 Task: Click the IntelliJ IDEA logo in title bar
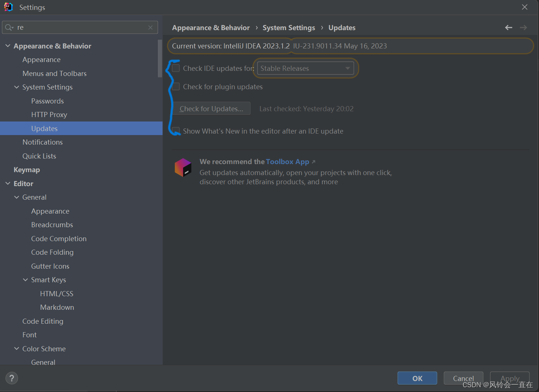[x=8, y=7]
